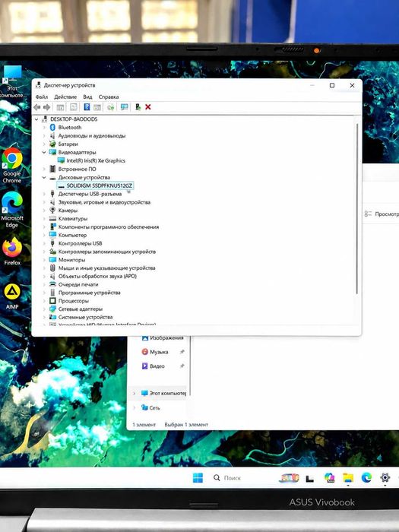Viewport: 399px width, 532px height.
Task: Click the back arrow in toolbar
Action: [x=37, y=107]
